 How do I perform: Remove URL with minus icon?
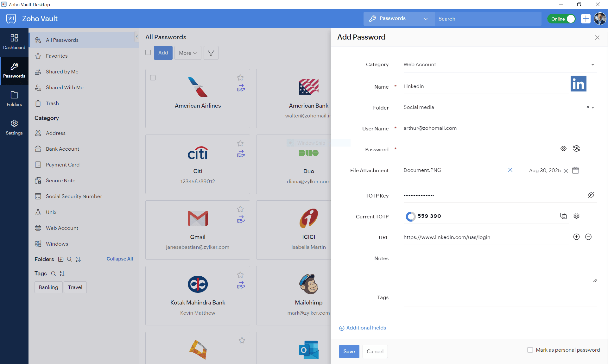pos(588,237)
